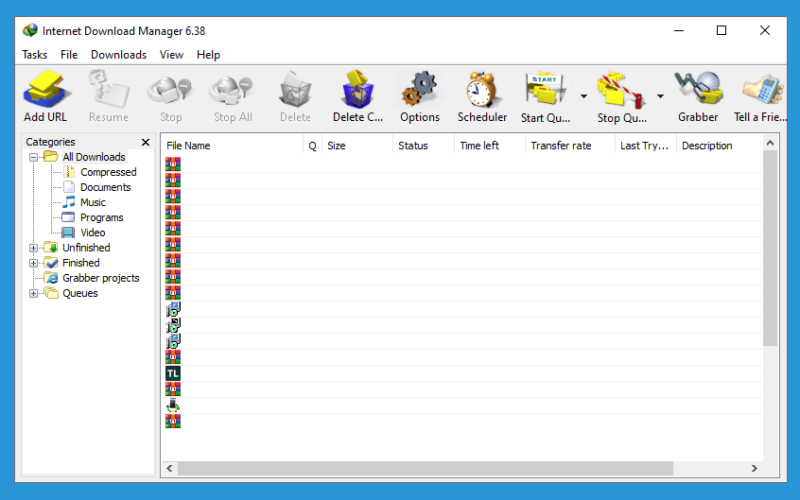Collapse the All Downloads tree node
Image resolution: width=800 pixels, height=500 pixels.
pyautogui.click(x=34, y=157)
